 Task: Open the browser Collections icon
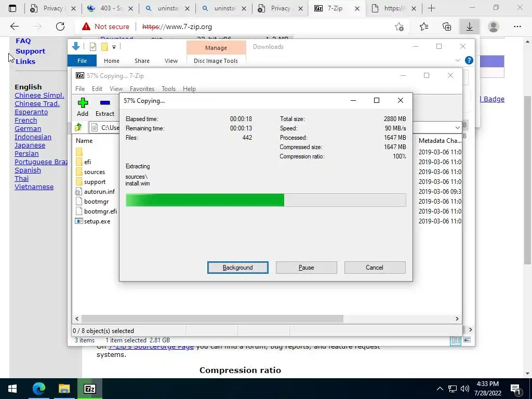[x=447, y=26]
